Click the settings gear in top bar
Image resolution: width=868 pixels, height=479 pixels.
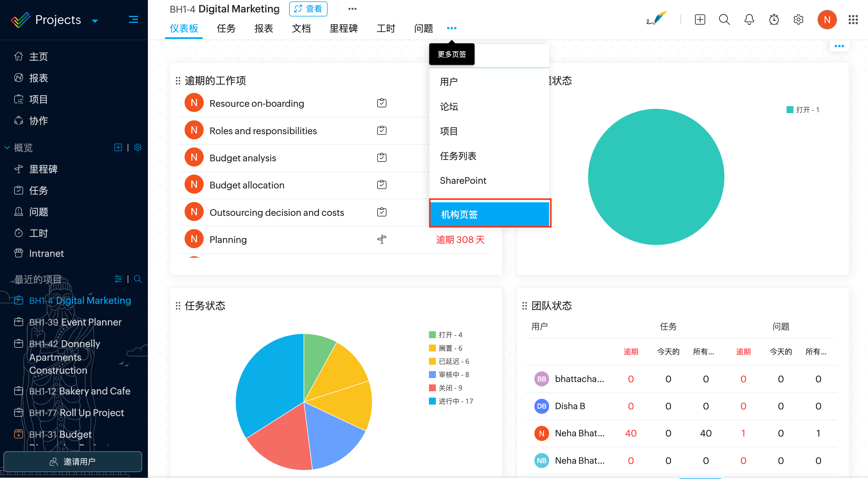[798, 20]
